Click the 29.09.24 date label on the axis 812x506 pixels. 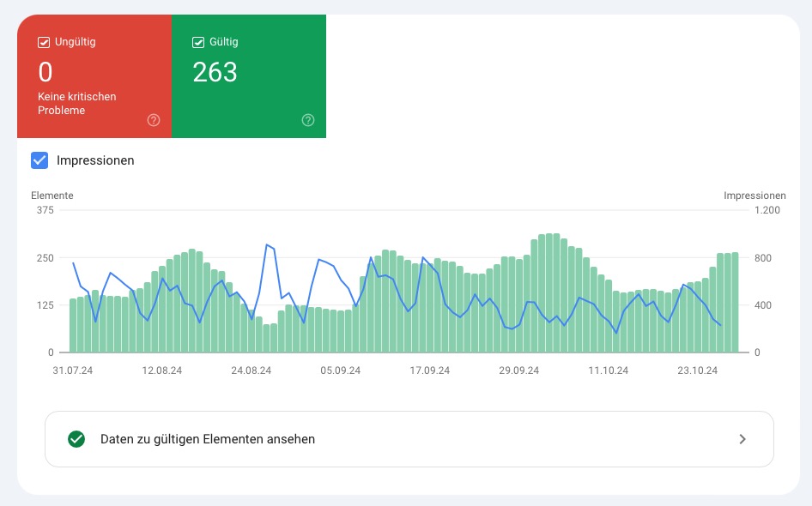tap(518, 370)
